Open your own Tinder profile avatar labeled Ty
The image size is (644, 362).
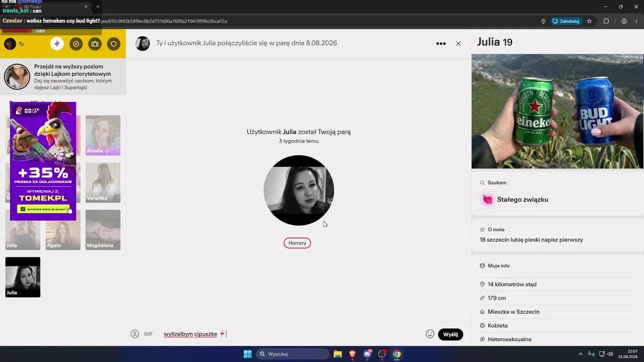click(x=10, y=44)
